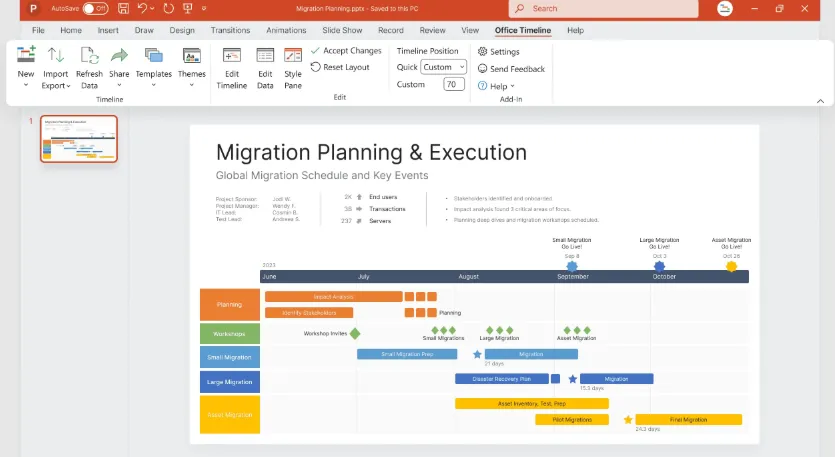Click the Undo arrow

tap(142, 9)
